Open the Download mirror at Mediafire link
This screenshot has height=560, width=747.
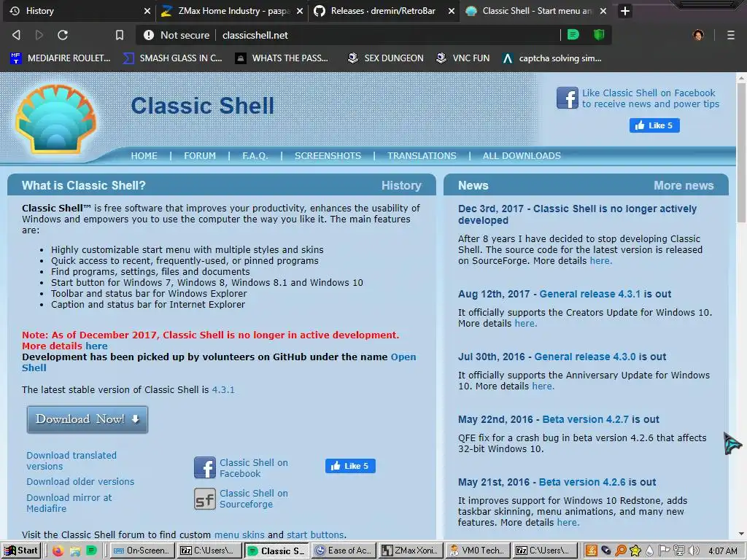(69, 503)
